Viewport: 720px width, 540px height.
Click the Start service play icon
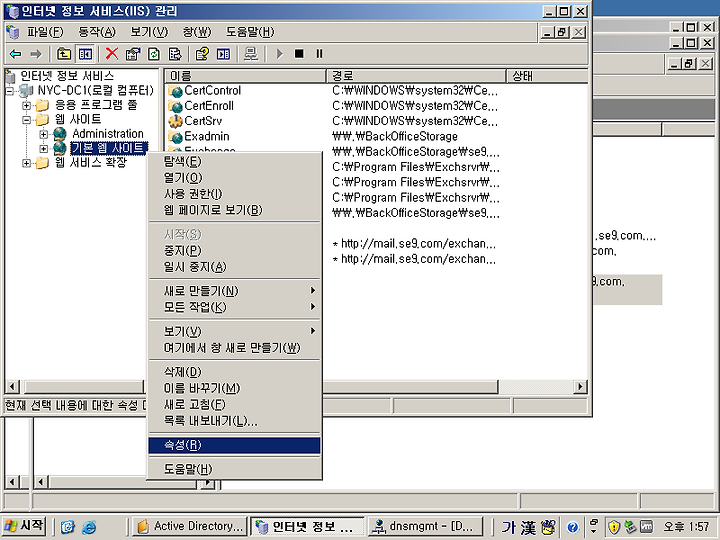tap(279, 54)
